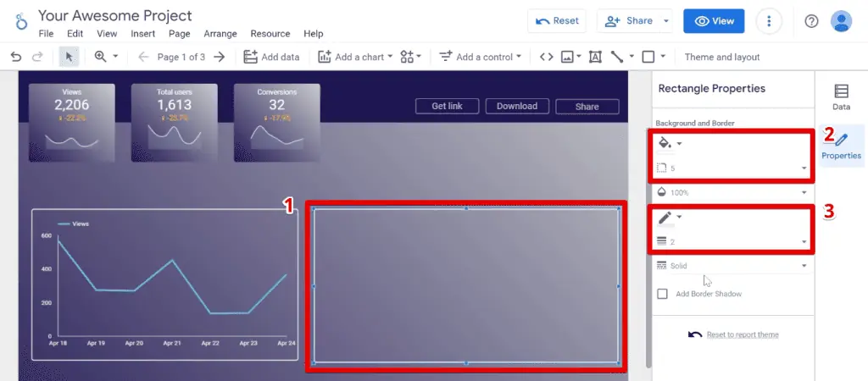Click the blue View button

pos(714,21)
